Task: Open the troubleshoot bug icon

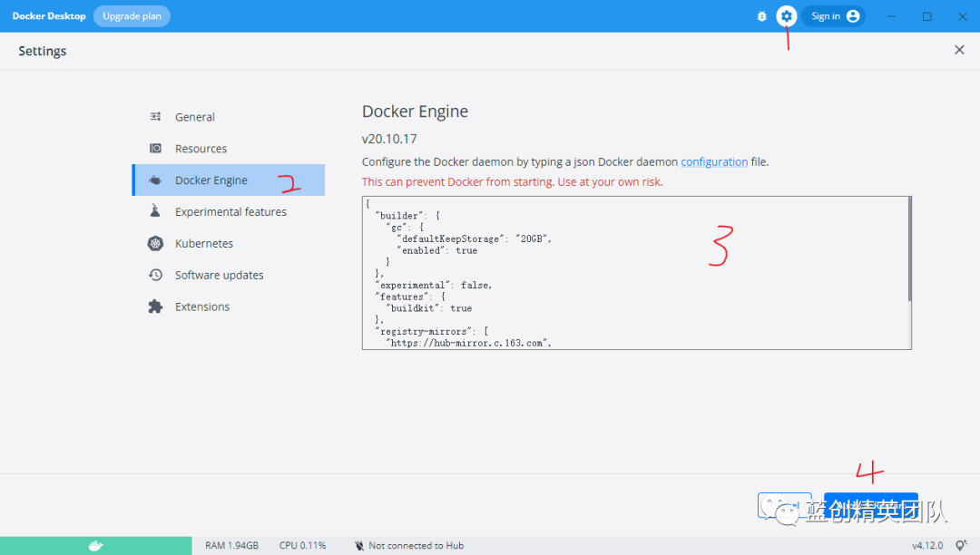Action: (x=761, y=16)
